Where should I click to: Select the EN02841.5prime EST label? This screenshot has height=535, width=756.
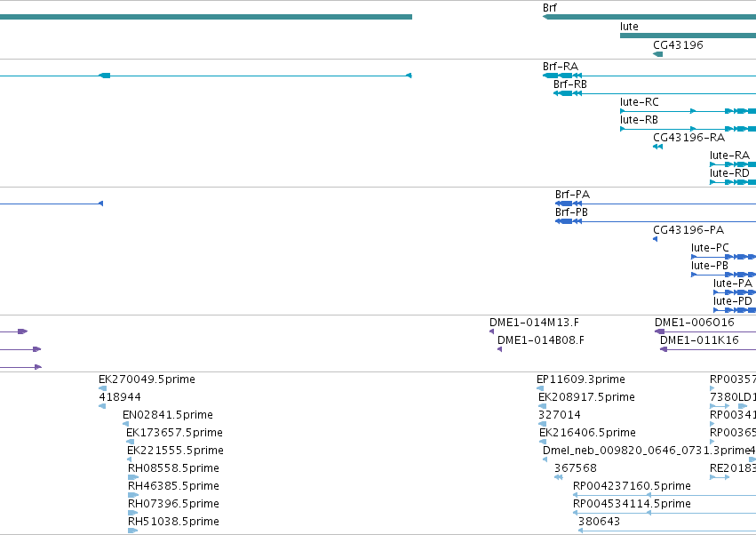click(x=167, y=415)
